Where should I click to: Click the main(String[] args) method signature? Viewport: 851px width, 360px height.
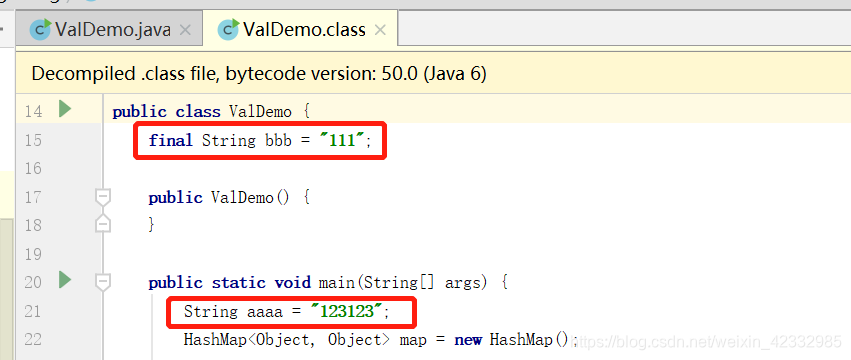pyautogui.click(x=328, y=282)
